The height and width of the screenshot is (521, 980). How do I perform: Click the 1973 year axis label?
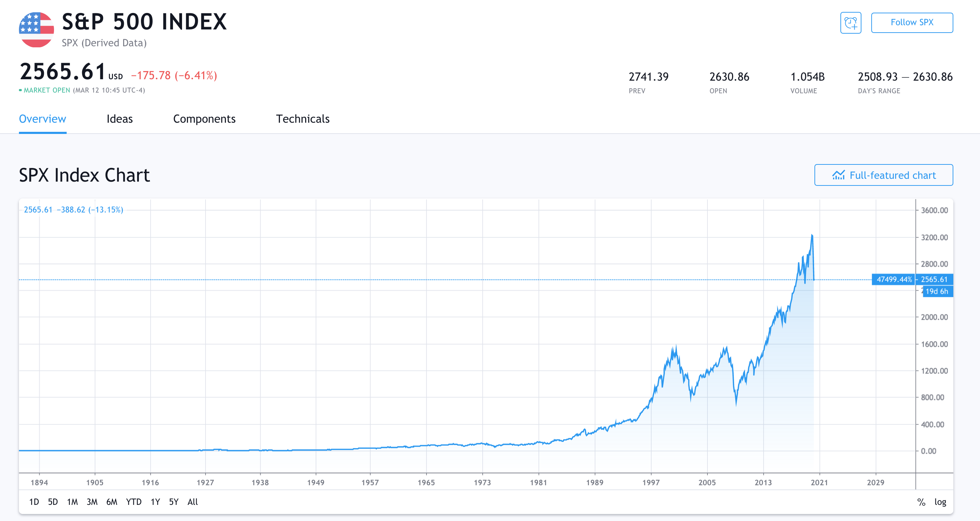(x=482, y=482)
